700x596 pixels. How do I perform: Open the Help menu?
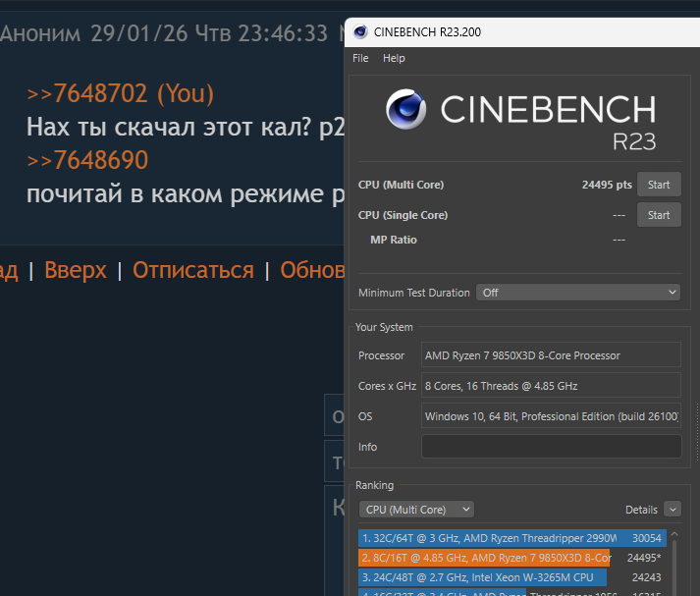pyautogui.click(x=394, y=58)
